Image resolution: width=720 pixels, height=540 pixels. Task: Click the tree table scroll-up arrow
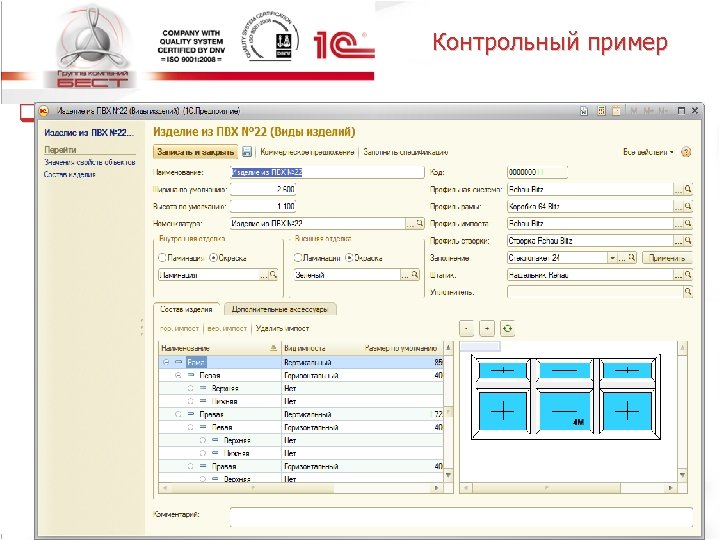point(448,348)
